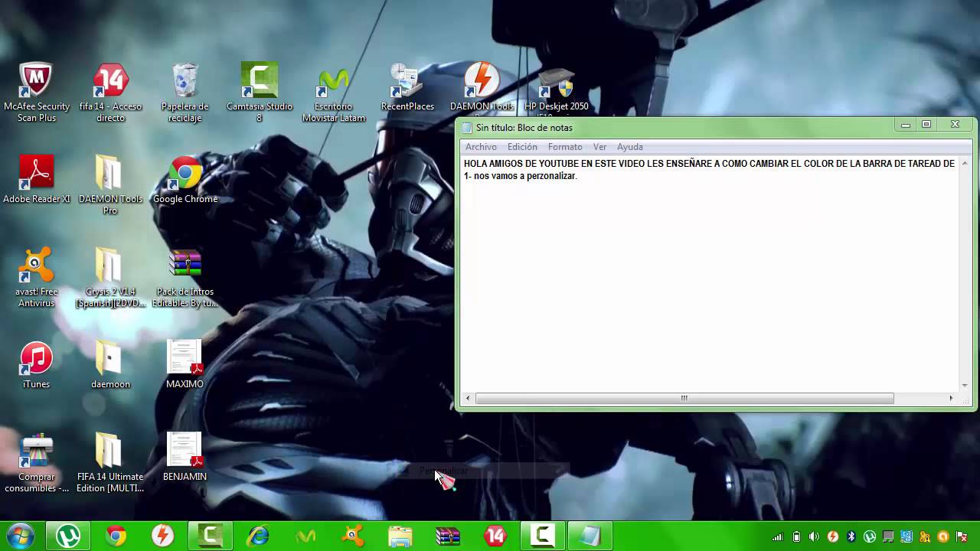The width and height of the screenshot is (980, 551).
Task: Select the MAXIMO PDF file
Action: tap(185, 365)
